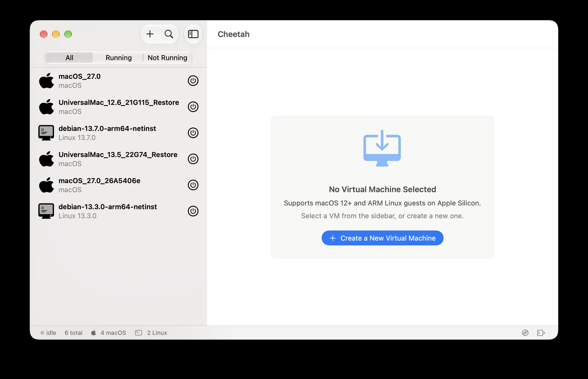Image resolution: width=588 pixels, height=379 pixels.
Task: Click 'Select a VM from the sidebar' hint
Action: tap(382, 216)
